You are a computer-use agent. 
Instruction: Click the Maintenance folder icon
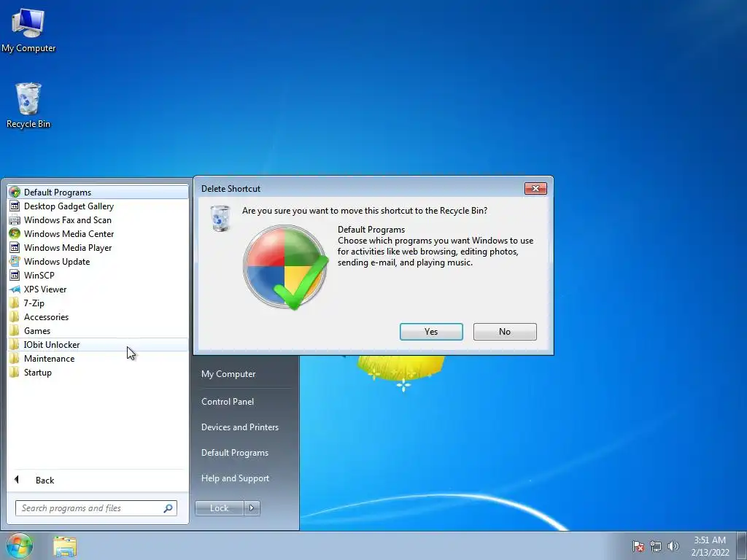pos(15,358)
